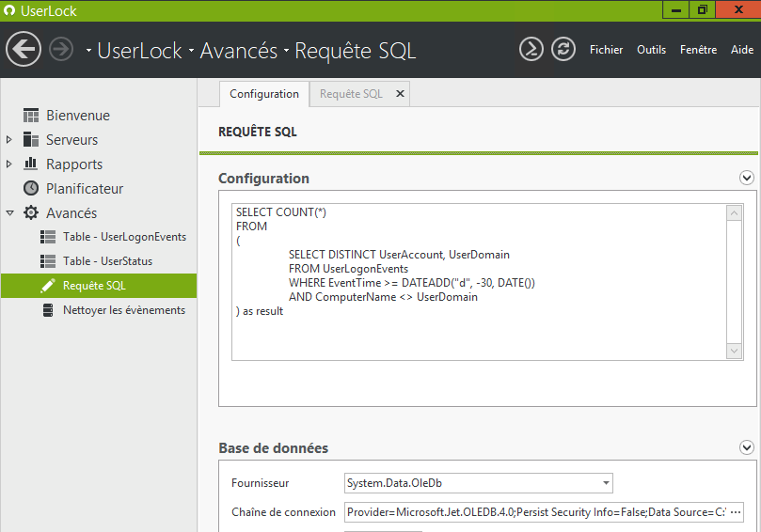
Task: Collapse the Base de données section chevron
Action: pyautogui.click(x=747, y=447)
